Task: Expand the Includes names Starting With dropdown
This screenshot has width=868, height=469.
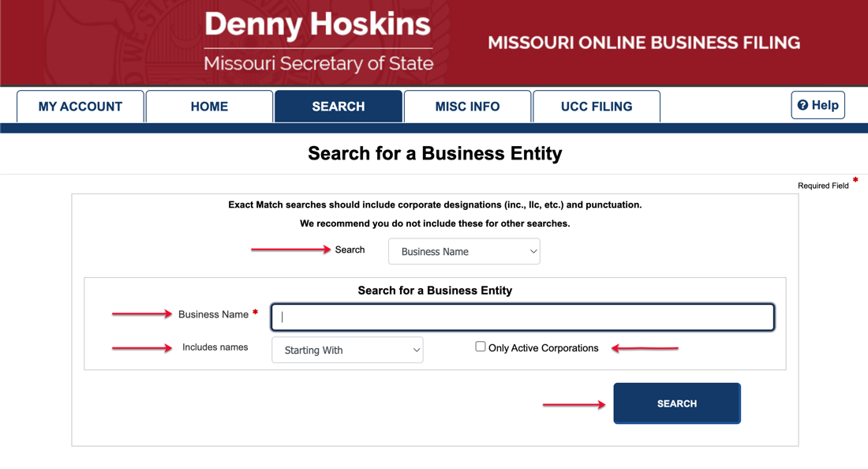Action: point(348,350)
